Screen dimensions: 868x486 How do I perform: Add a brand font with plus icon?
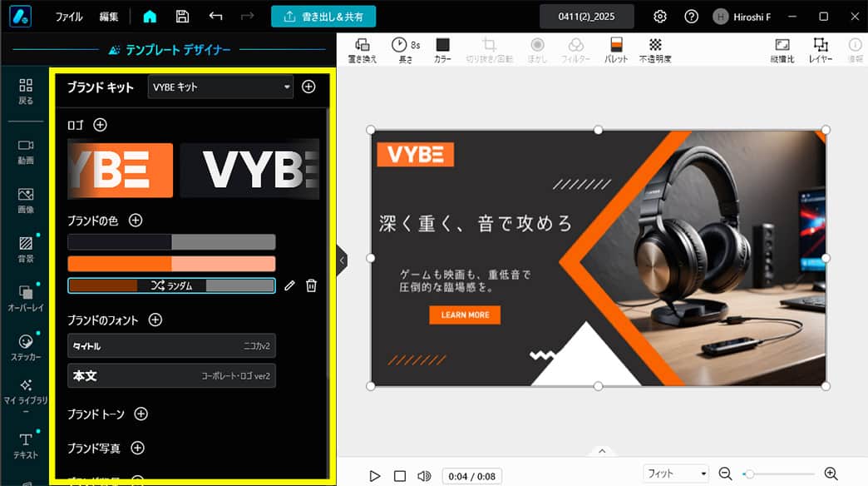(155, 320)
